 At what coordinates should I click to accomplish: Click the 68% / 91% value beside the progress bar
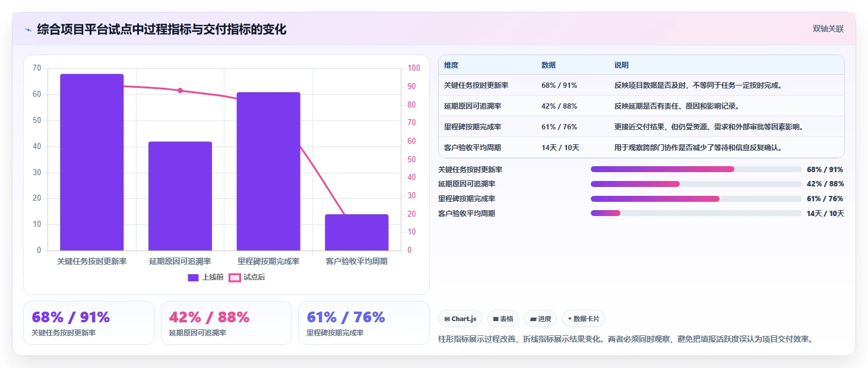point(825,170)
